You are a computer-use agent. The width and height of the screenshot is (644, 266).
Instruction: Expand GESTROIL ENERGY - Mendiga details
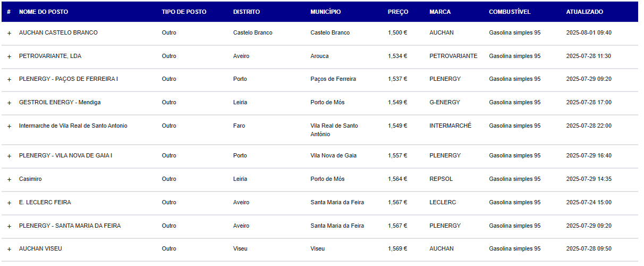(9, 103)
